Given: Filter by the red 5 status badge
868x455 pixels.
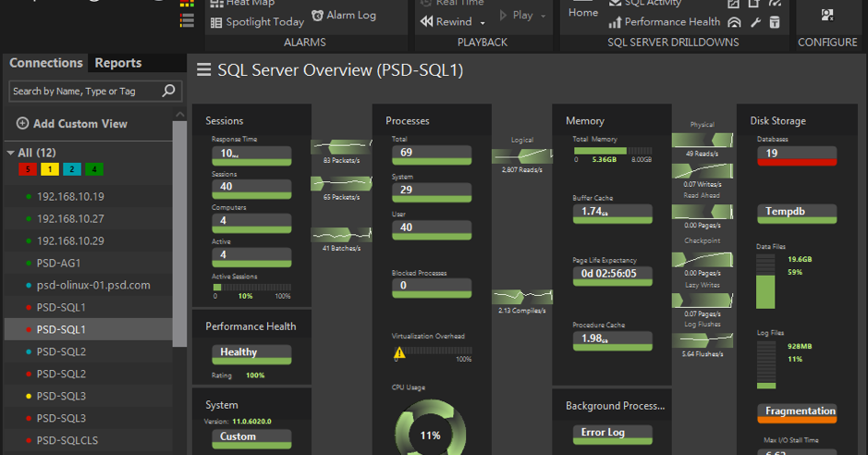Looking at the screenshot, I should (x=28, y=169).
